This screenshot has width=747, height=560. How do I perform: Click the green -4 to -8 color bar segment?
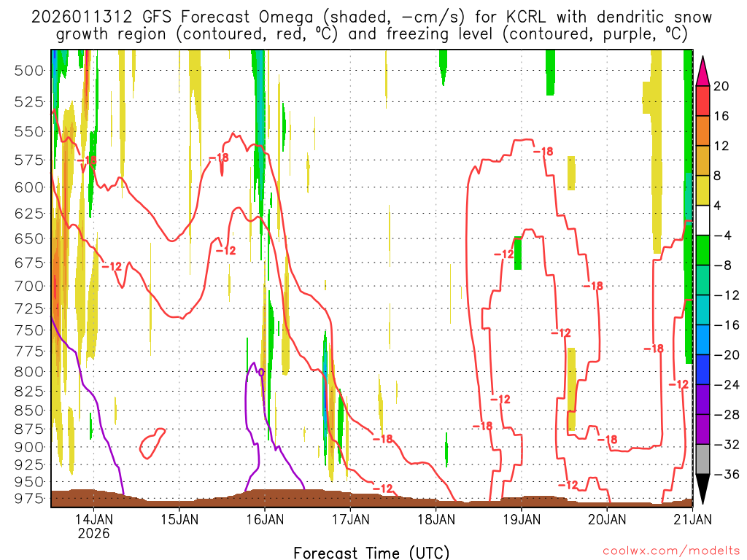703,250
